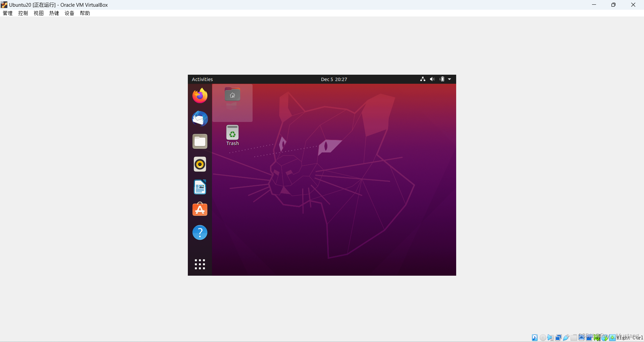Click the volume speaker icon in top bar
The height and width of the screenshot is (342, 644).
[432, 79]
